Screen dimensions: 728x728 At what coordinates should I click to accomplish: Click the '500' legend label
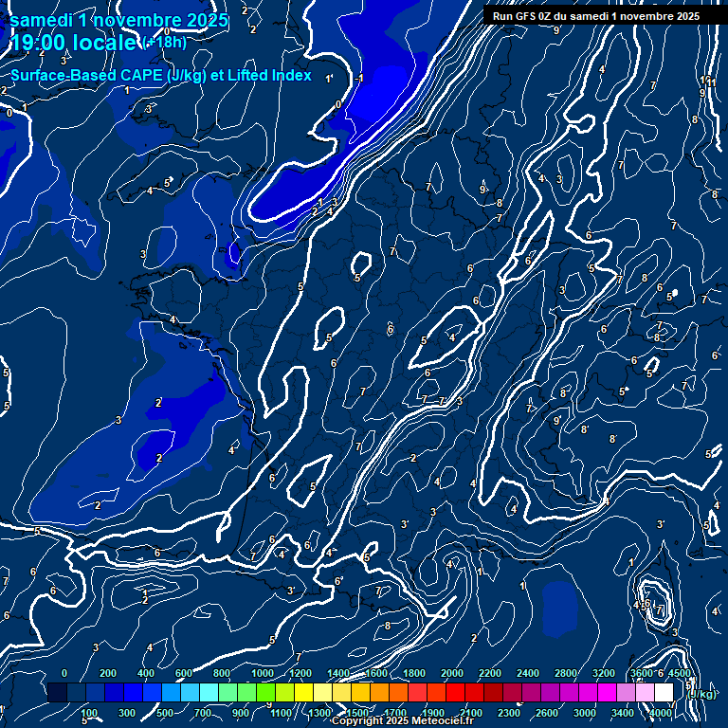click(165, 713)
